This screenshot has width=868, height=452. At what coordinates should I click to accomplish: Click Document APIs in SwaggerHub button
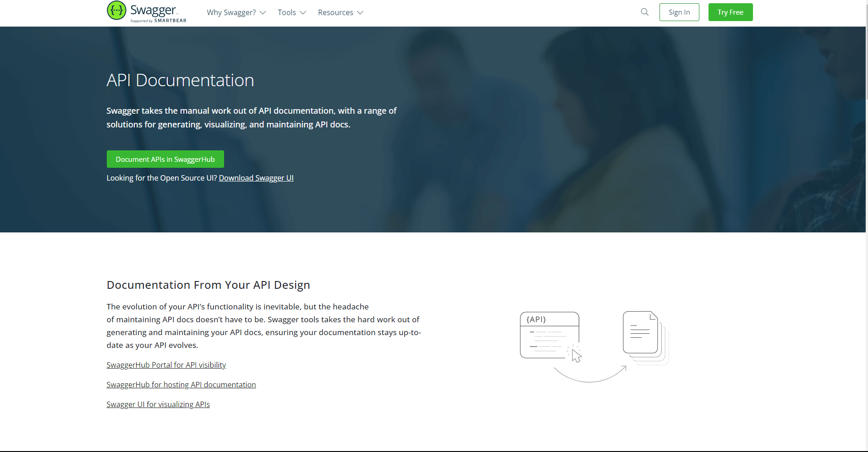[x=165, y=159]
